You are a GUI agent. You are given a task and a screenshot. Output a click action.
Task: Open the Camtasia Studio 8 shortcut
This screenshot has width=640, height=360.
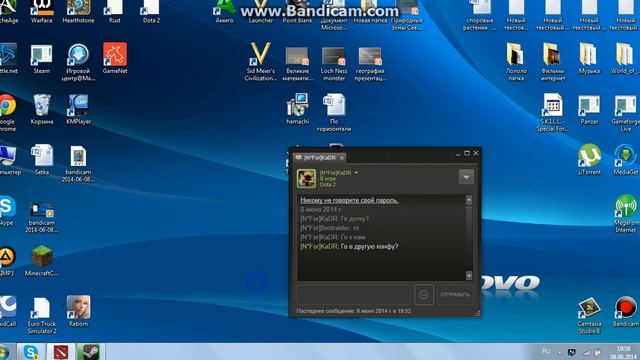point(589,316)
